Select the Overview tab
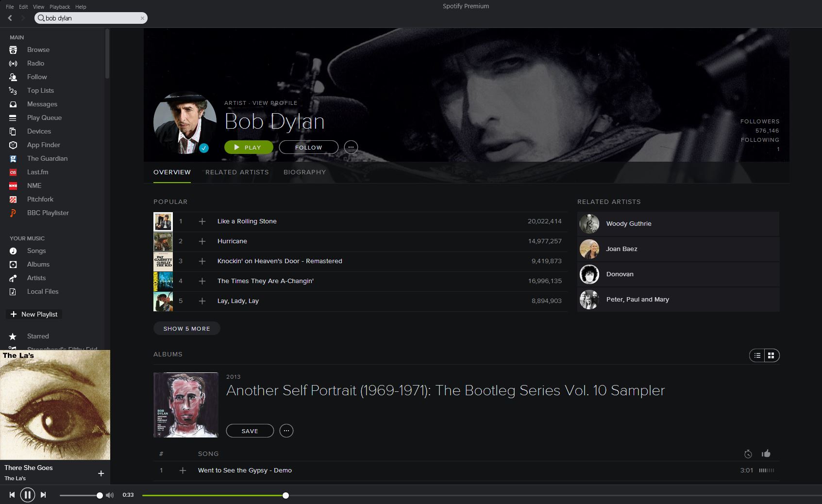The image size is (822, 504). click(x=172, y=172)
